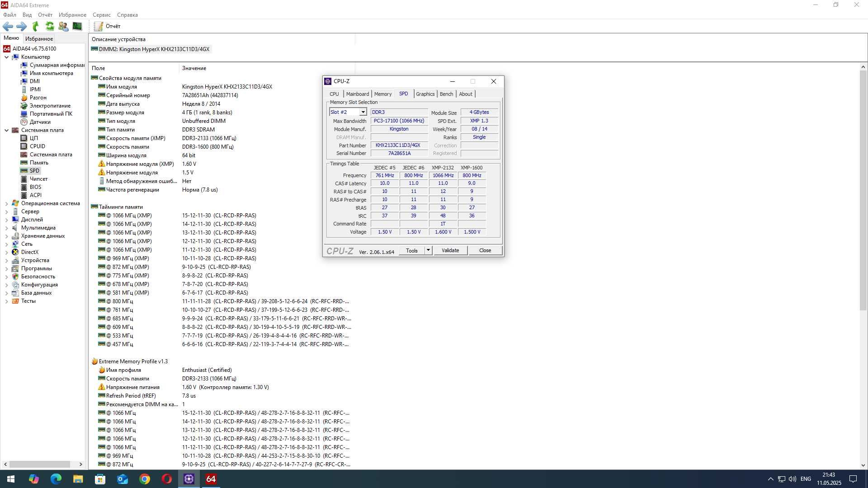Open the Slot #2 dropdown in CPU-Z
Viewport: 868px width, 488px height.
click(x=363, y=112)
